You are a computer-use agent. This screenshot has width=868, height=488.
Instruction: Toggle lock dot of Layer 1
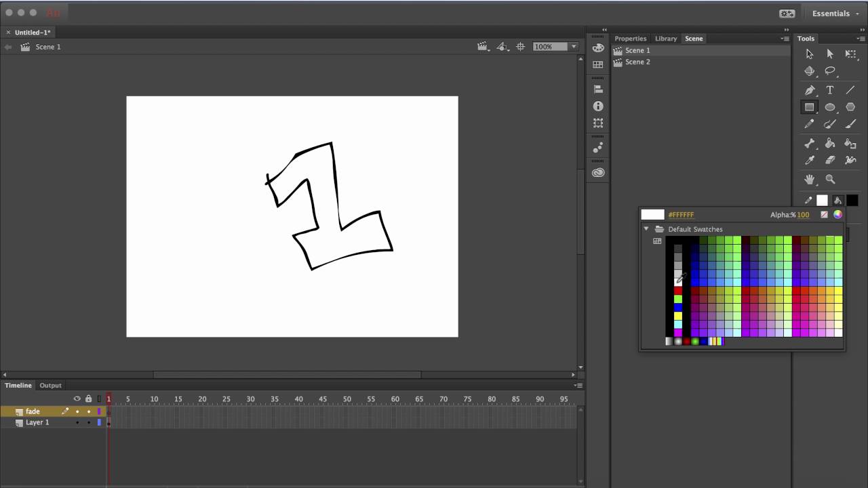pyautogui.click(x=88, y=422)
